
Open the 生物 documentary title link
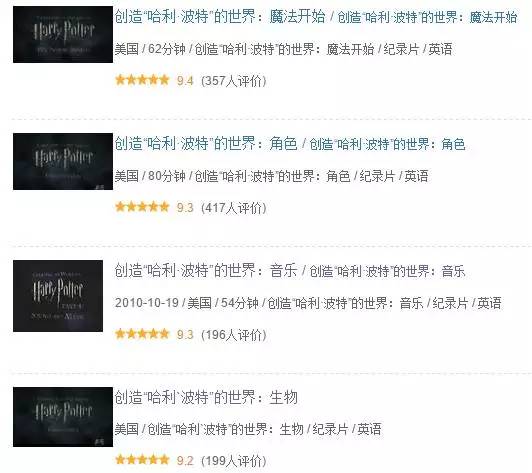(206, 397)
